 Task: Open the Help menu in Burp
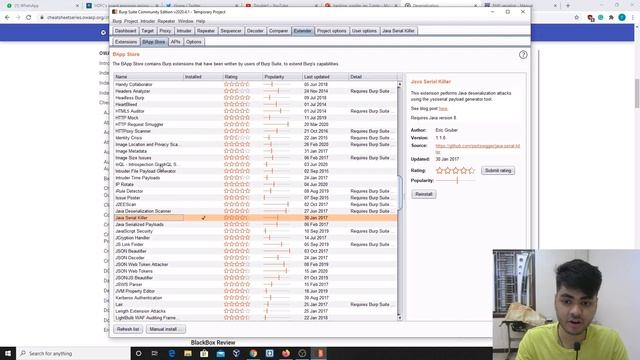coord(200,21)
